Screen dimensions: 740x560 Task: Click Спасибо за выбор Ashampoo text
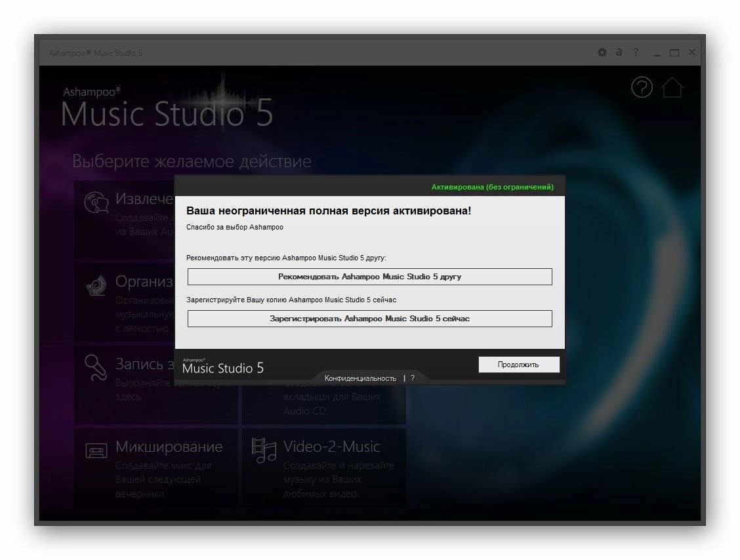click(235, 227)
